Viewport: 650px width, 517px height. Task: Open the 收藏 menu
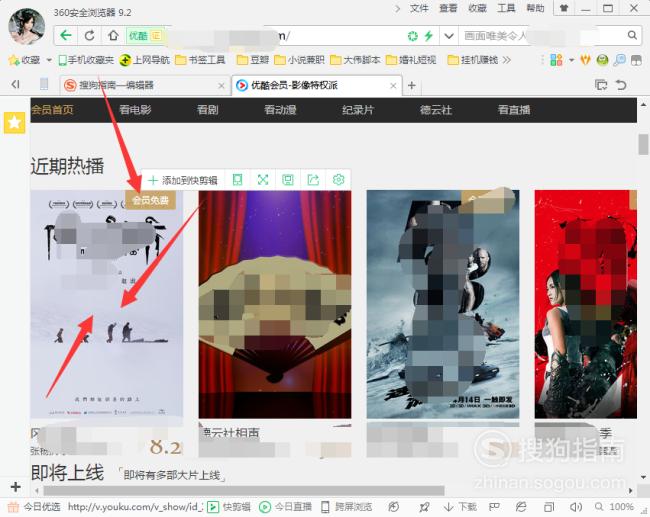[x=477, y=8]
